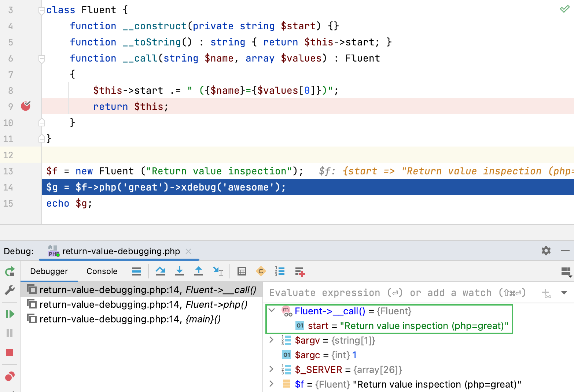574x392 pixels.
Task: Open debug tool window settings gear
Action: point(546,251)
